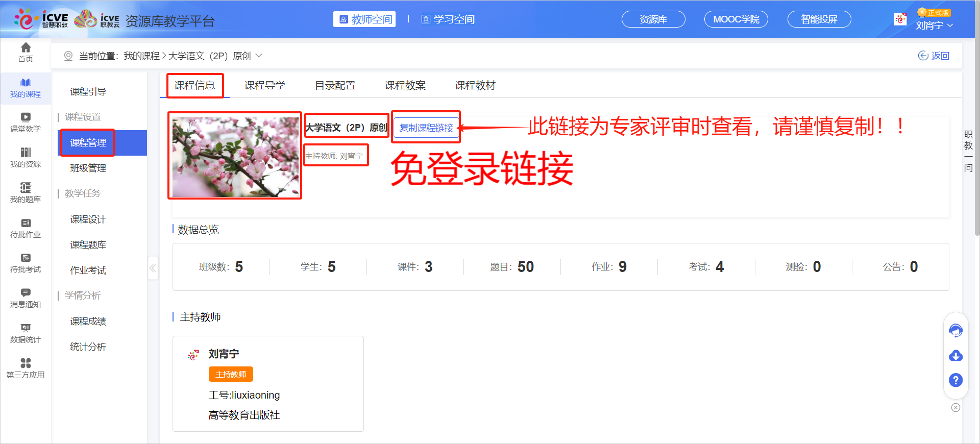
Task: Click the 职教一问 side tab
Action: (x=968, y=151)
